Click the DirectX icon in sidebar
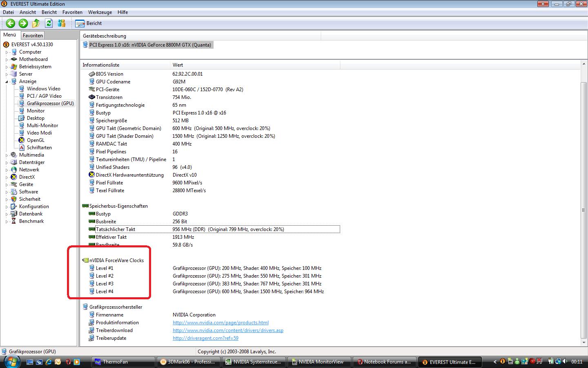 [14, 177]
